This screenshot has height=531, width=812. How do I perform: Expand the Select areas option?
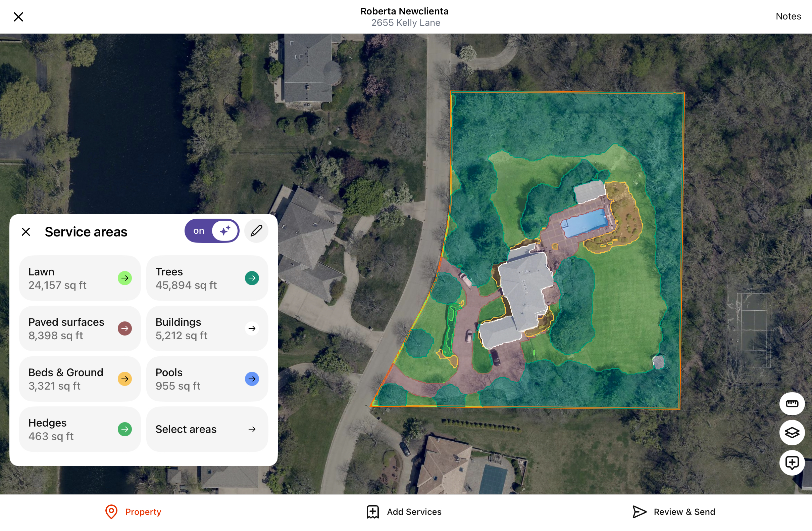pyautogui.click(x=207, y=429)
